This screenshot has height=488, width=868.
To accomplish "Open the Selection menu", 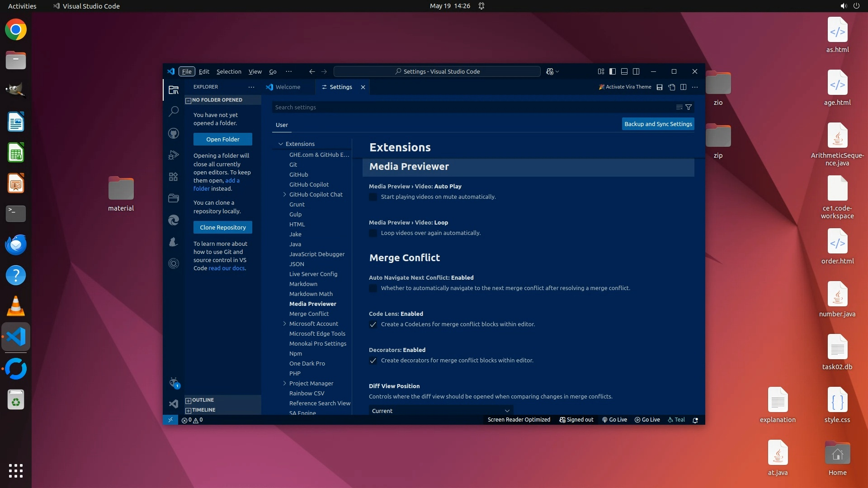I will [x=229, y=72].
